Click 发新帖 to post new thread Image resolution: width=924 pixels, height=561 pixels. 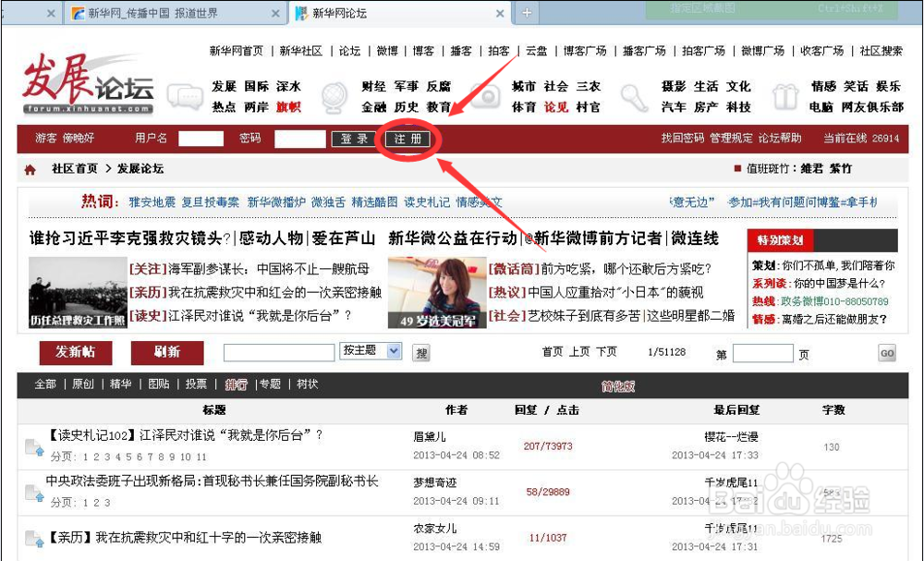(76, 352)
